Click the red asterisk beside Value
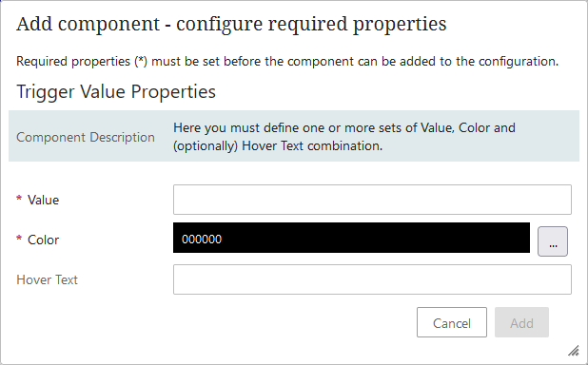The image size is (588, 365). point(19,199)
